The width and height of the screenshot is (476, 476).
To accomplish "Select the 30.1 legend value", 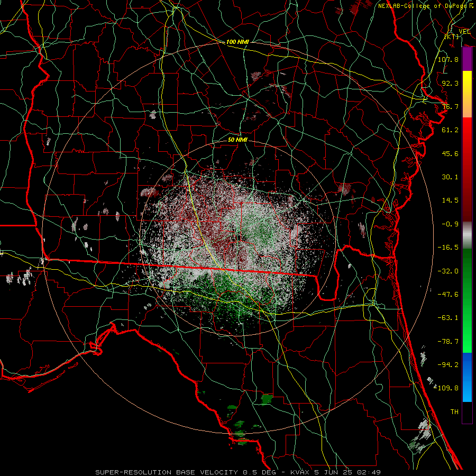I will 450,177.
